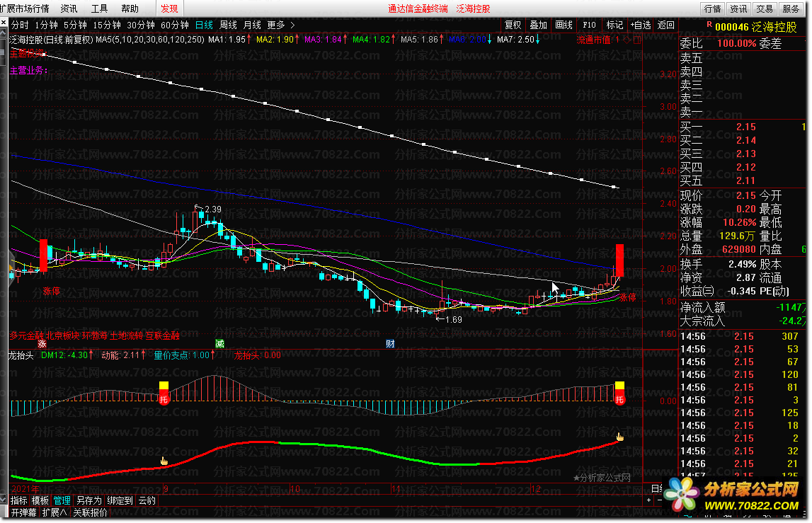This screenshot has width=812, height=523.
Task: Toggle 开弹幕 bullet comments
Action: pos(24,512)
